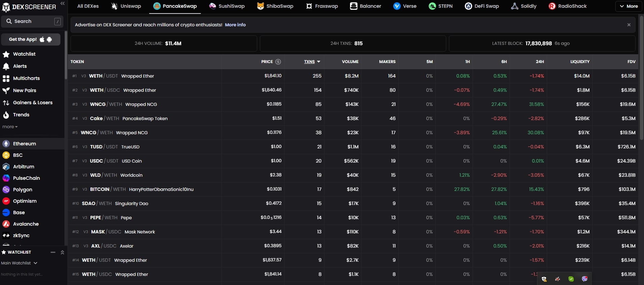Open WETH/USDT Wrapped Ether row #1

(353, 76)
